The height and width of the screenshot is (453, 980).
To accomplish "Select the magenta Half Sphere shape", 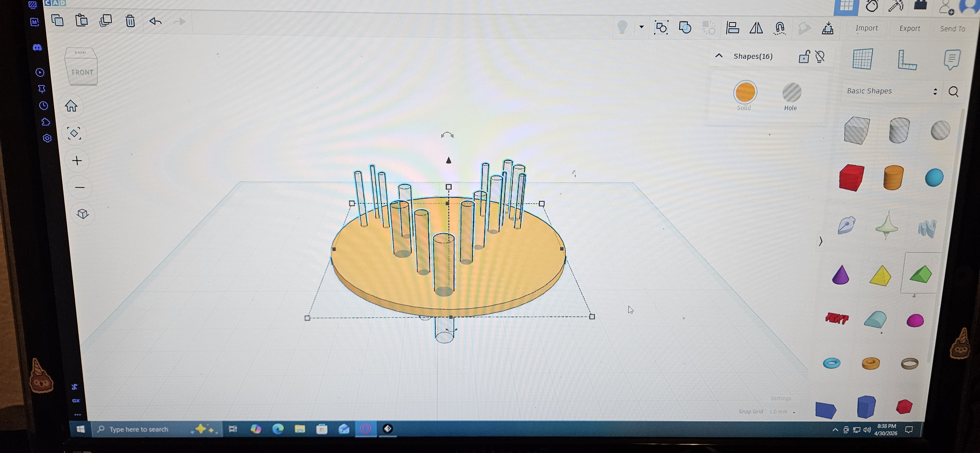I will [x=915, y=321].
